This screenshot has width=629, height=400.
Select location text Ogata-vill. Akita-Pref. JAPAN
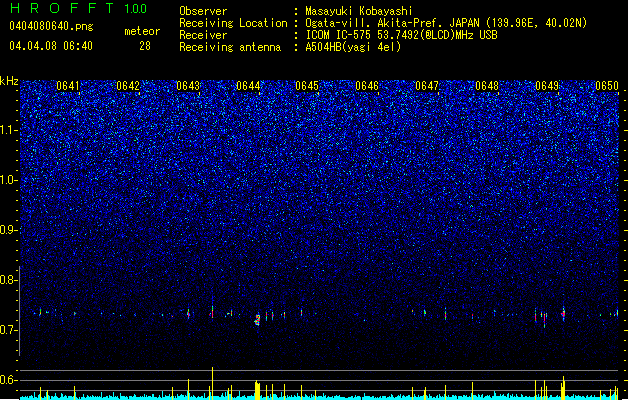pos(392,23)
